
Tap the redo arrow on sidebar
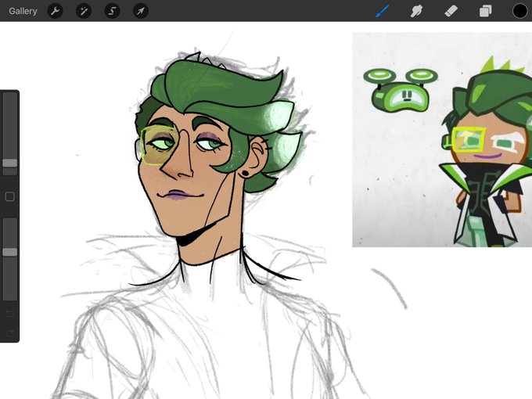click(x=10, y=333)
